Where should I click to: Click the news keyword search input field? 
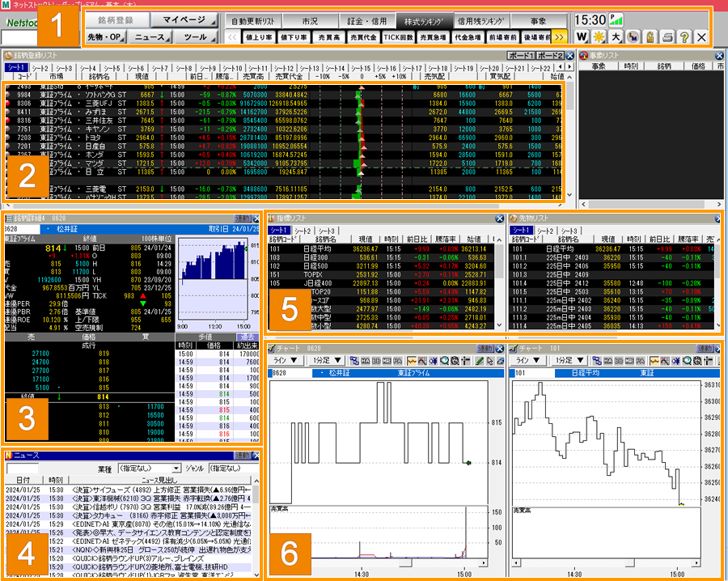(x=23, y=469)
